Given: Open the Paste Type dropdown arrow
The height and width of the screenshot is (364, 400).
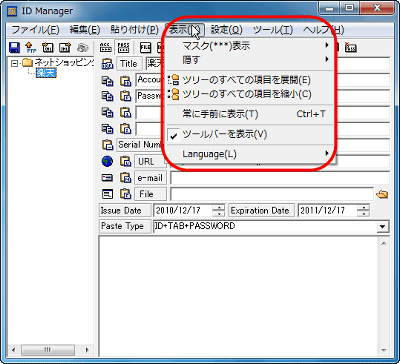Looking at the screenshot, I should (x=382, y=227).
